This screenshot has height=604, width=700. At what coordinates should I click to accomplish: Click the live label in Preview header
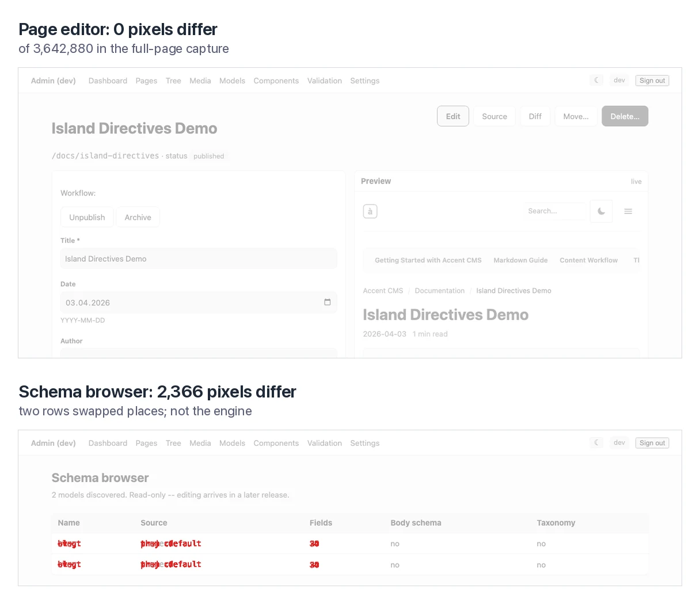pos(636,181)
